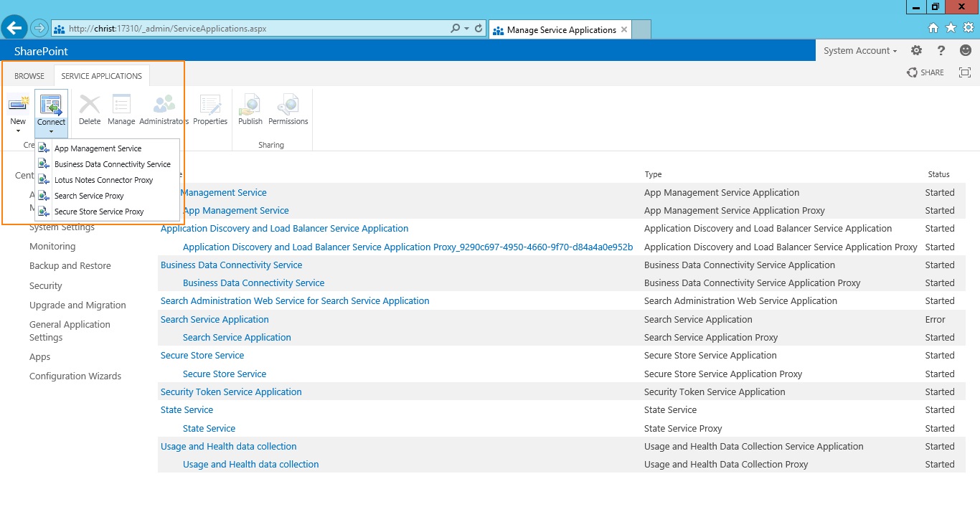The height and width of the screenshot is (522, 980).
Task: Open Search Service Application parent link
Action: [x=215, y=319]
